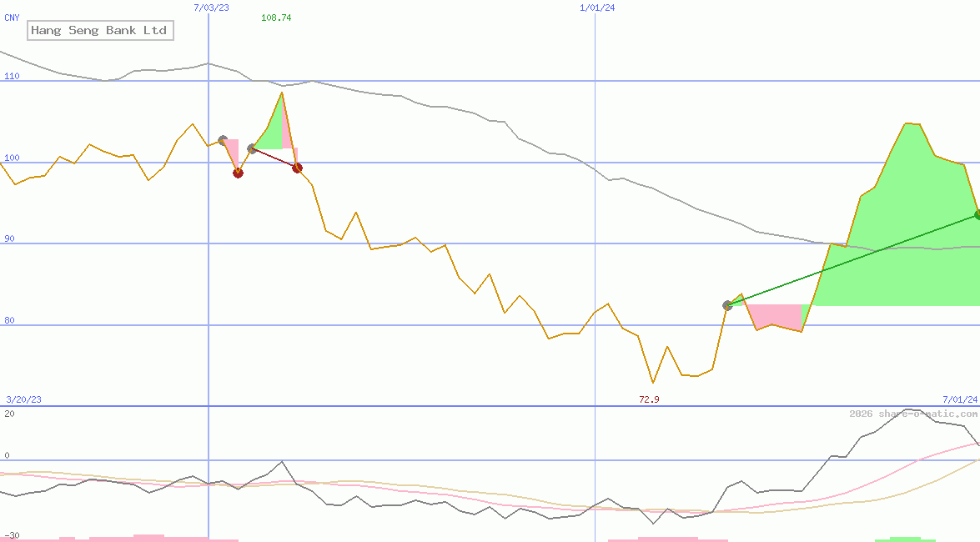Image resolution: width=980 pixels, height=542 pixels.
Task: Click the second red sell marker dot
Action: pyautogui.click(x=297, y=168)
